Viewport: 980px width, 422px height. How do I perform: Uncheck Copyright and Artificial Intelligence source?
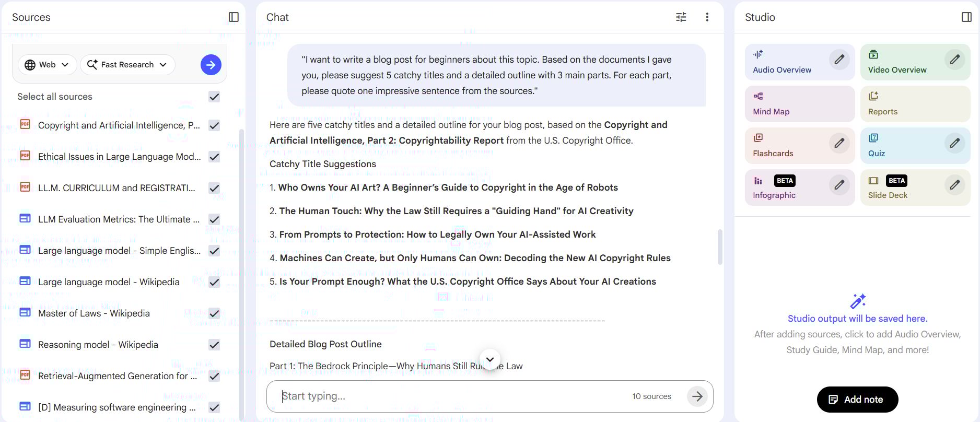214,125
